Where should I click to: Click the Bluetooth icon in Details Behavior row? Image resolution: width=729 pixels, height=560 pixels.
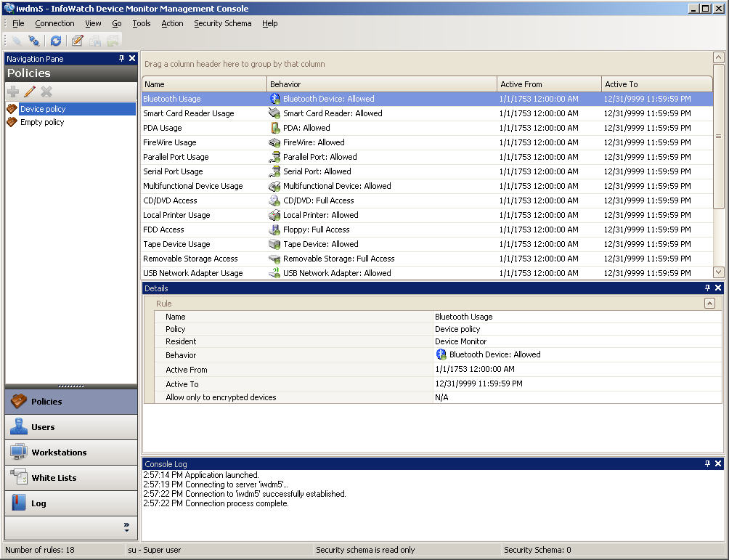point(441,354)
